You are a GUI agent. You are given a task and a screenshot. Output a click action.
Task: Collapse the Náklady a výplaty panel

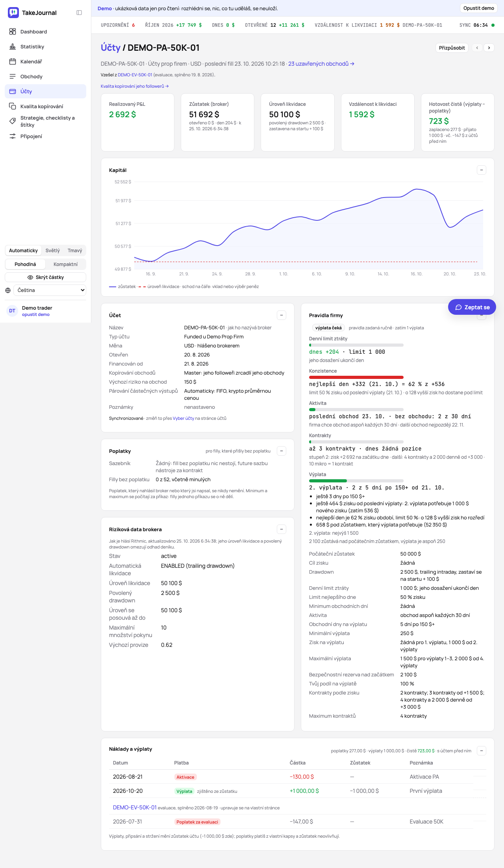482,751
